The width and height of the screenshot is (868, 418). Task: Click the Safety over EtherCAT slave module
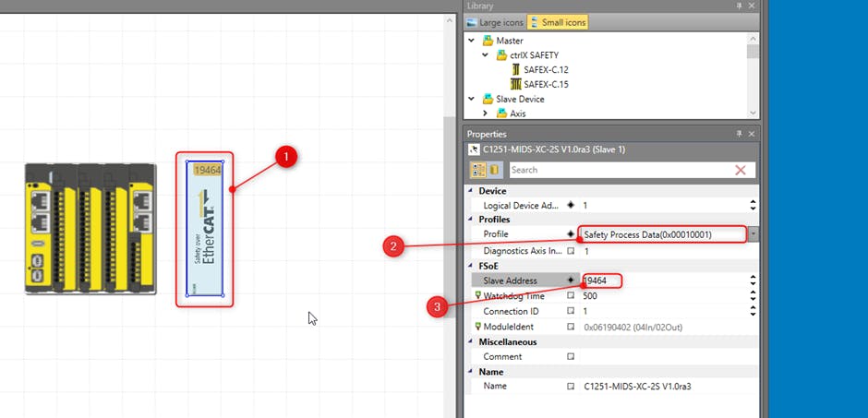(204, 230)
